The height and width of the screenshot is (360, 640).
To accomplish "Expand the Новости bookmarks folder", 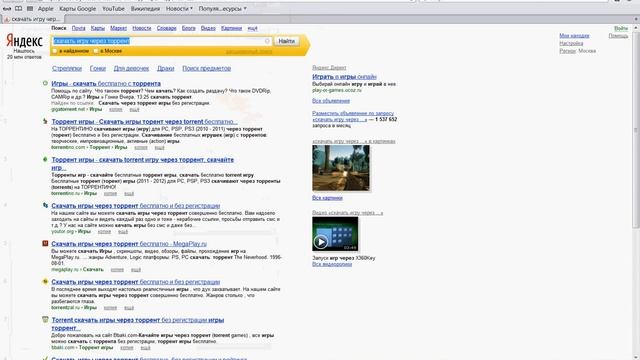I will (x=179, y=9).
